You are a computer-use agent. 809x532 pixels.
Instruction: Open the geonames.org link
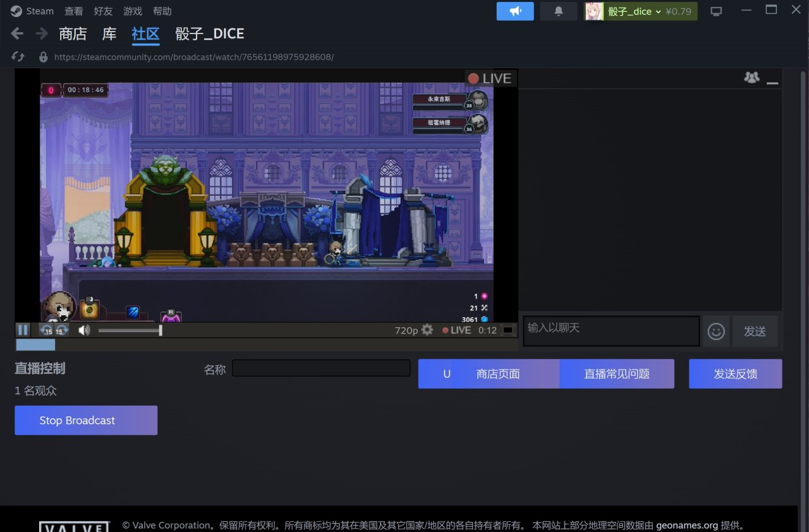pyautogui.click(x=687, y=525)
